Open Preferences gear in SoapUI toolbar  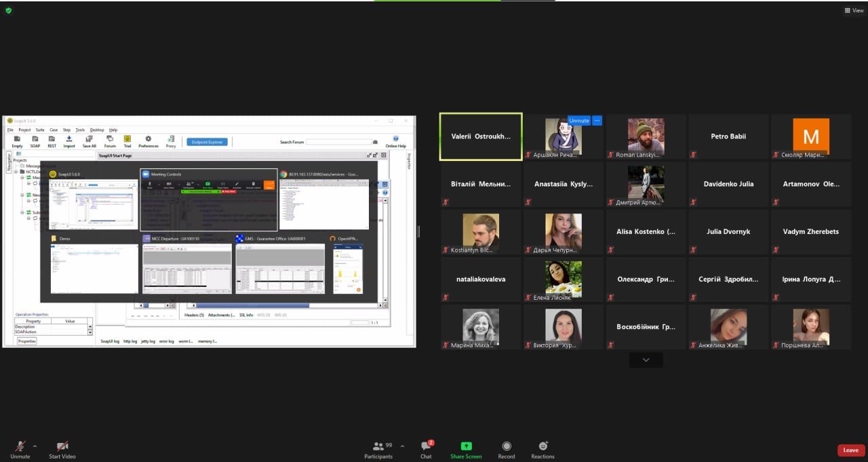[149, 141]
